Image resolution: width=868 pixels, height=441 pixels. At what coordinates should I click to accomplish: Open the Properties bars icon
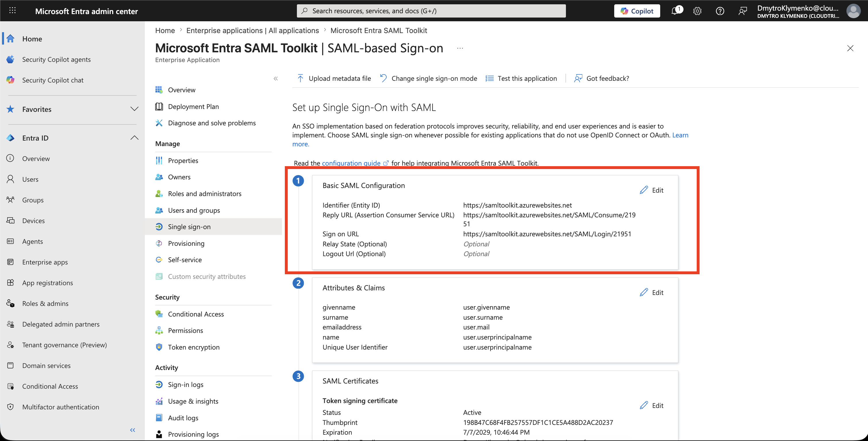(x=159, y=160)
